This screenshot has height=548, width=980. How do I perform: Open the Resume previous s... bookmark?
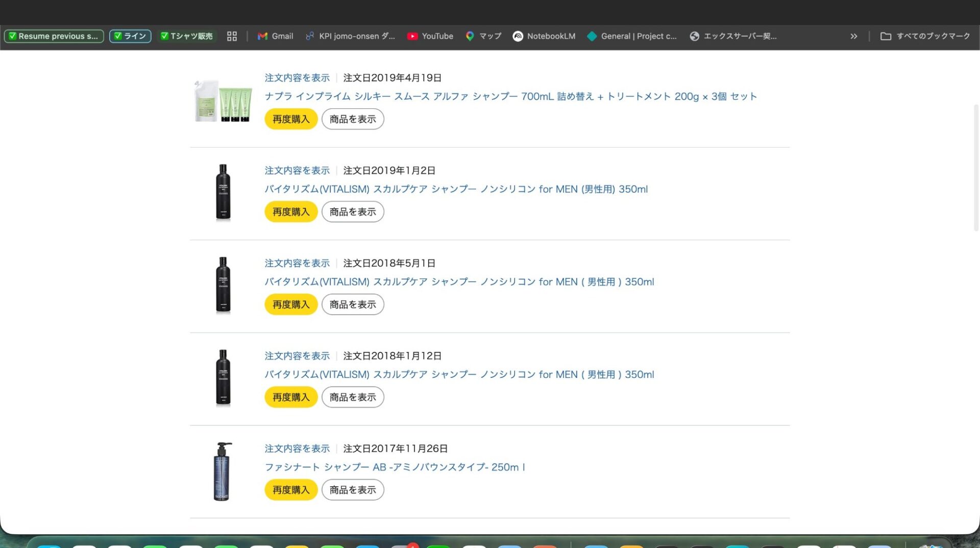coord(54,36)
